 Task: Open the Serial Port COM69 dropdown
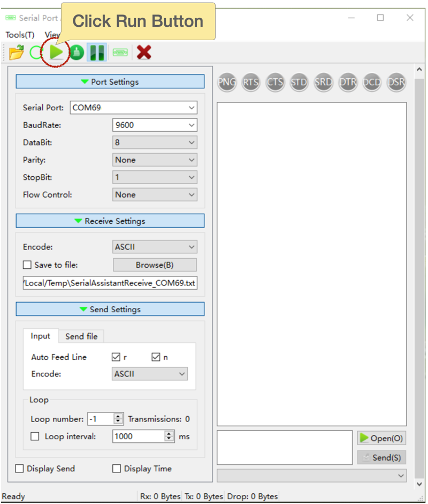coord(133,108)
